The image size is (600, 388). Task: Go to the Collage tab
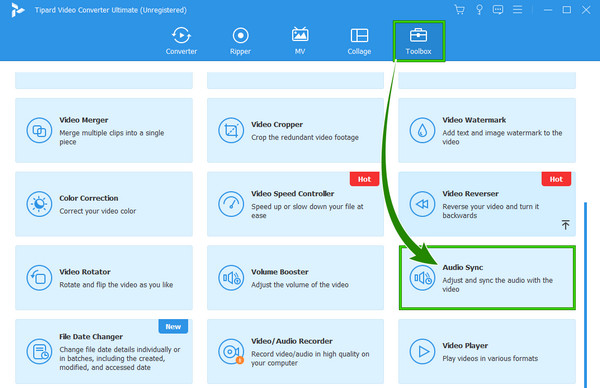pyautogui.click(x=359, y=41)
